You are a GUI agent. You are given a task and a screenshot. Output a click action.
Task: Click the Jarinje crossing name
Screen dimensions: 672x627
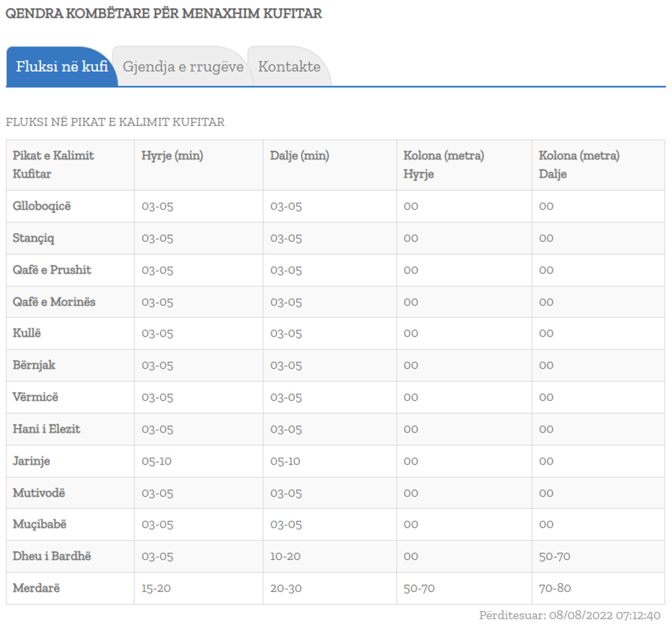[32, 461]
